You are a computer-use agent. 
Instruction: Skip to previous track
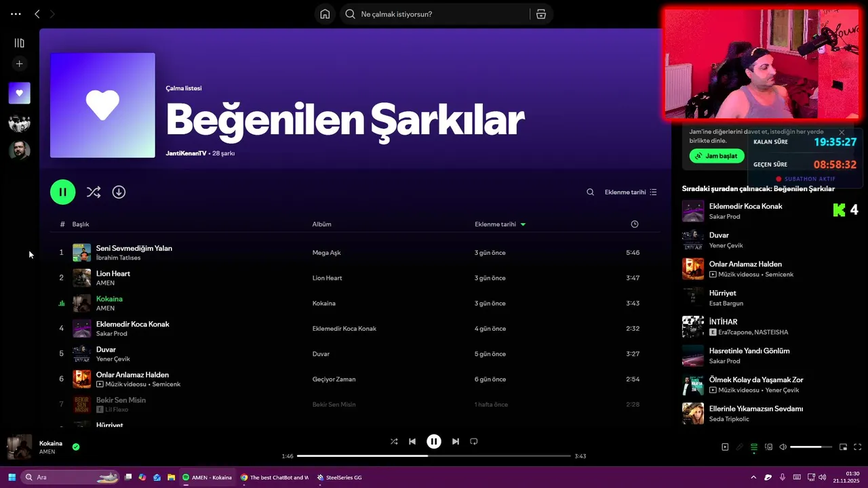click(x=412, y=441)
